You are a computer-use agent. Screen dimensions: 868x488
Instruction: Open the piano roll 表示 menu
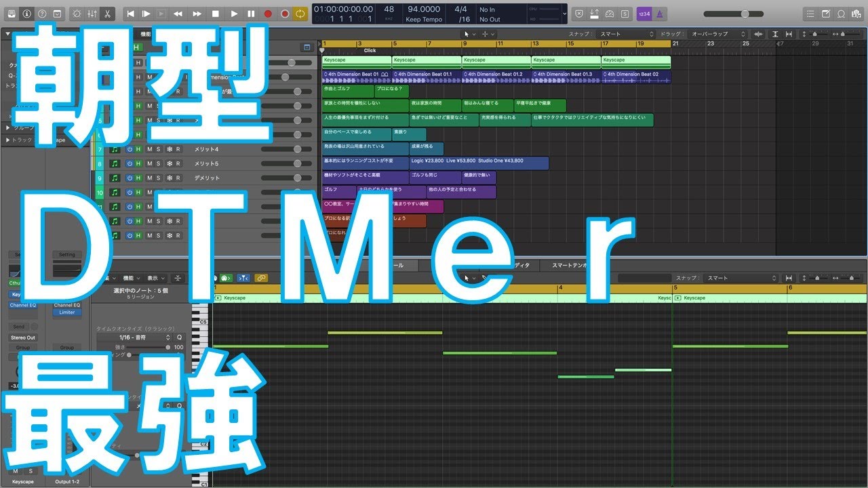click(x=156, y=278)
